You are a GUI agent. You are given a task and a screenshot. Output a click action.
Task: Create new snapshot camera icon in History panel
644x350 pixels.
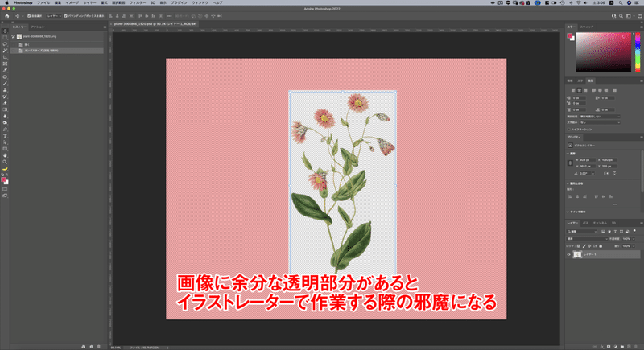tap(92, 347)
